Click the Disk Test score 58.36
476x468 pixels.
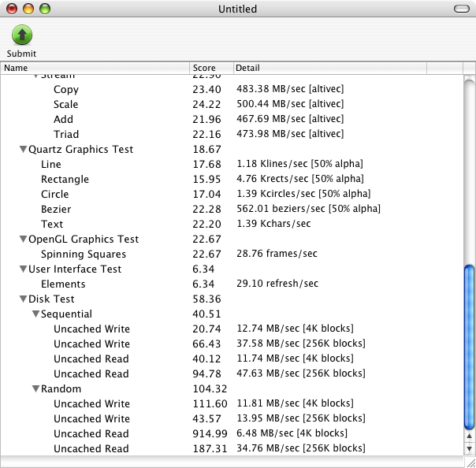coord(206,299)
